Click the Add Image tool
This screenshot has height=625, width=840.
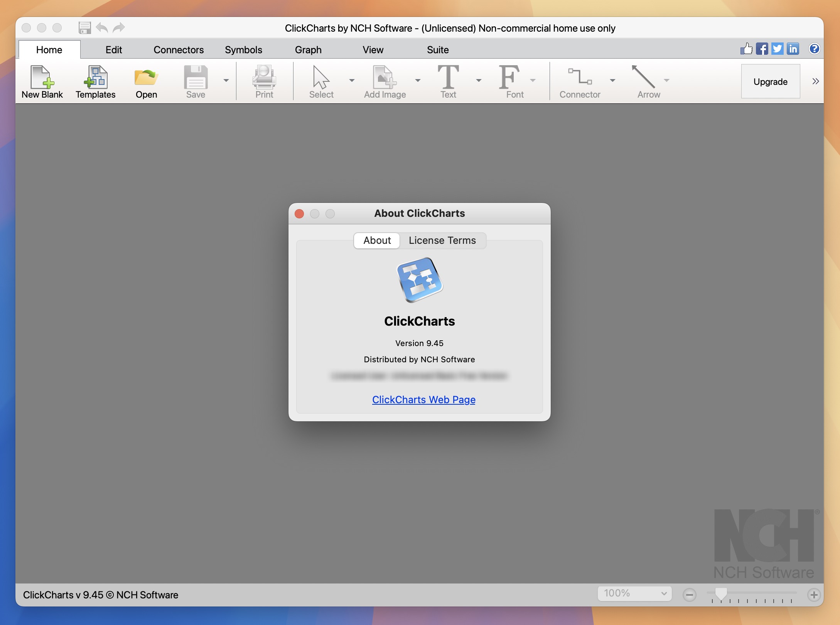pyautogui.click(x=385, y=82)
